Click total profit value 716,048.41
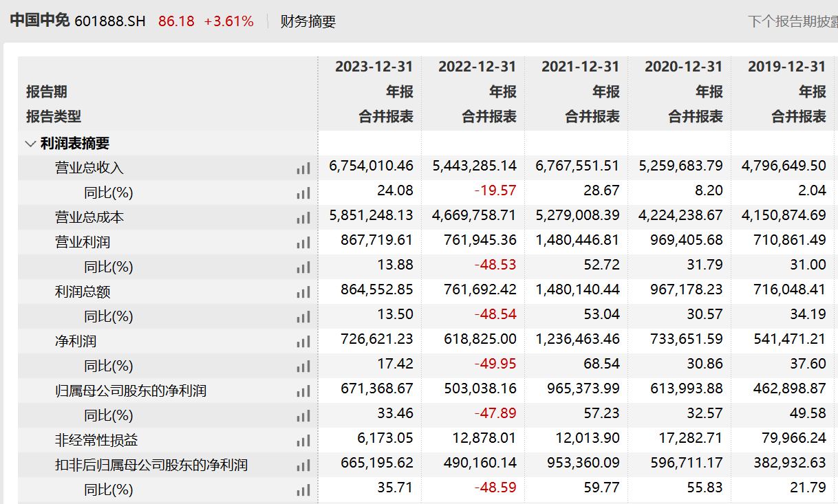The image size is (838, 504). tap(790, 289)
